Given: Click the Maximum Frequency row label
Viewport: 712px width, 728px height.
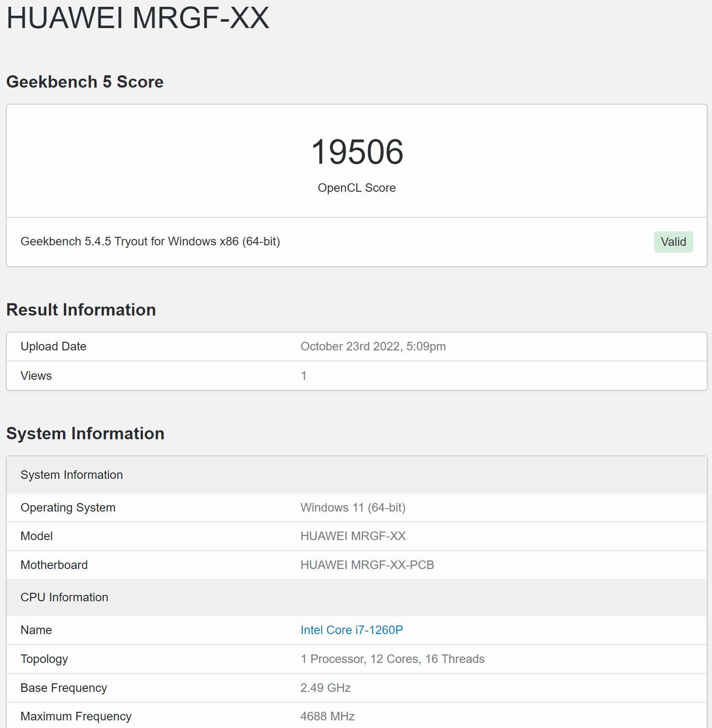Looking at the screenshot, I should click(76, 716).
